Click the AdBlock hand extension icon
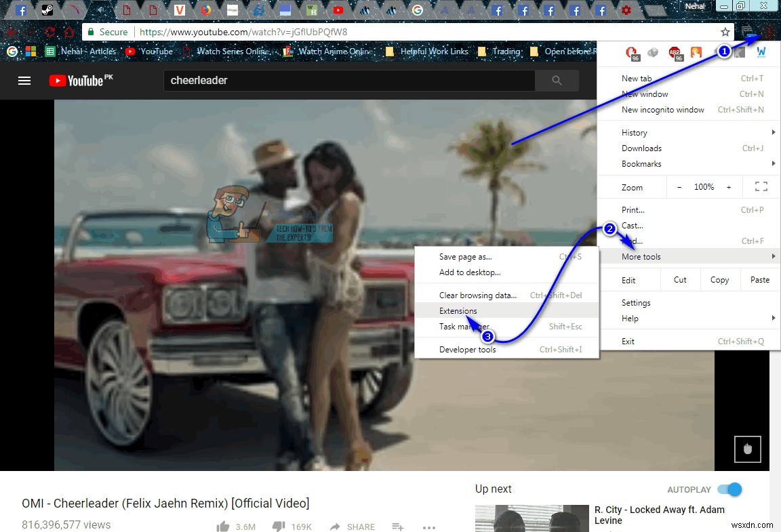781x532 pixels. click(x=632, y=52)
